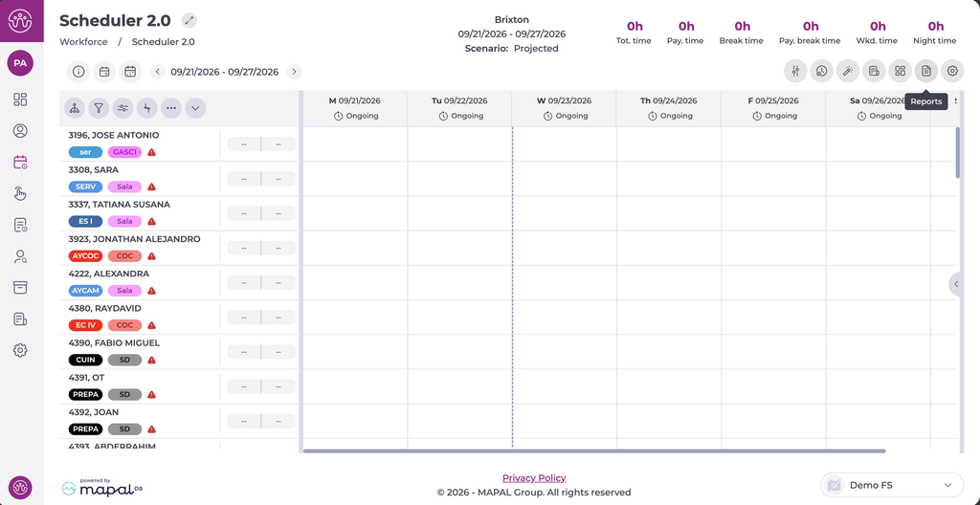Image resolution: width=980 pixels, height=505 pixels.
Task: Expand the collapsed right side panel arrow
Action: coord(956,284)
